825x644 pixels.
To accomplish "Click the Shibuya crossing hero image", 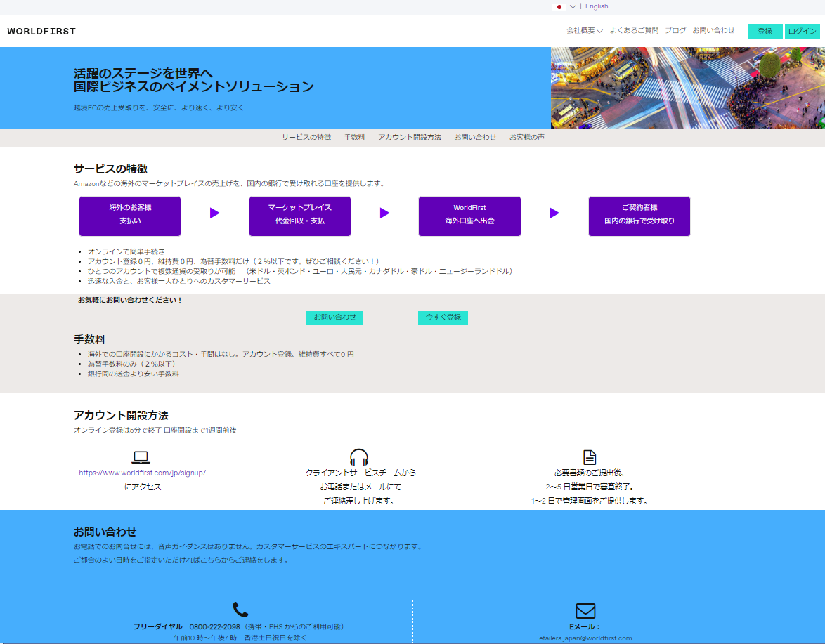I will 688,88.
